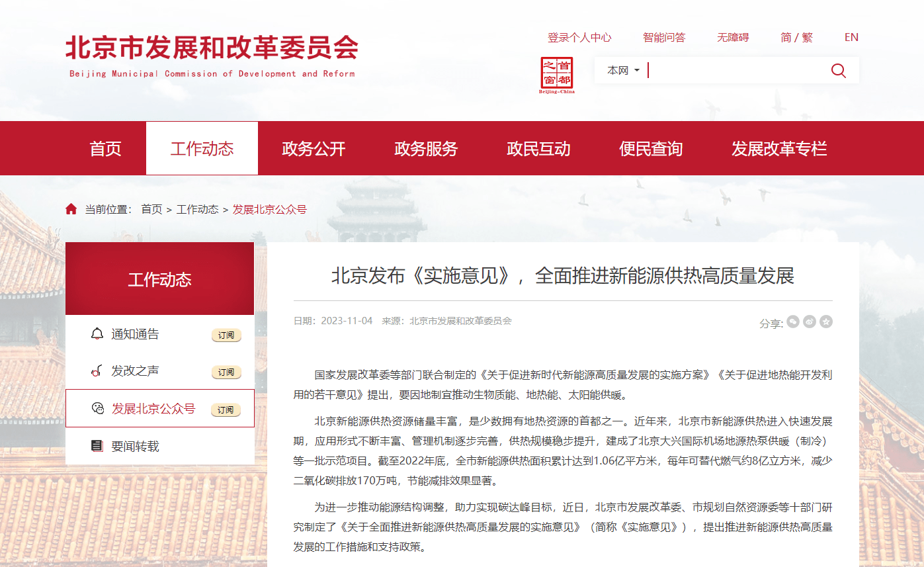Open the 本网 search scope dropdown
The height and width of the screenshot is (567, 924).
[623, 70]
